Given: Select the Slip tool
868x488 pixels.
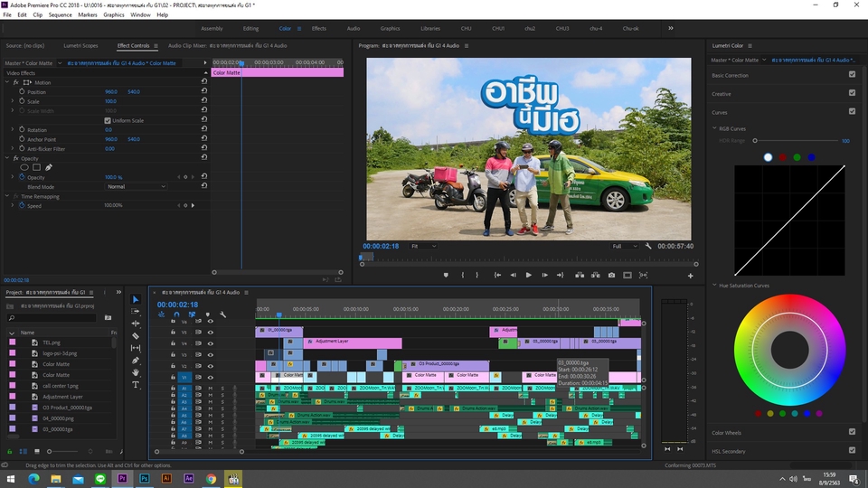Looking at the screenshot, I should point(136,348).
